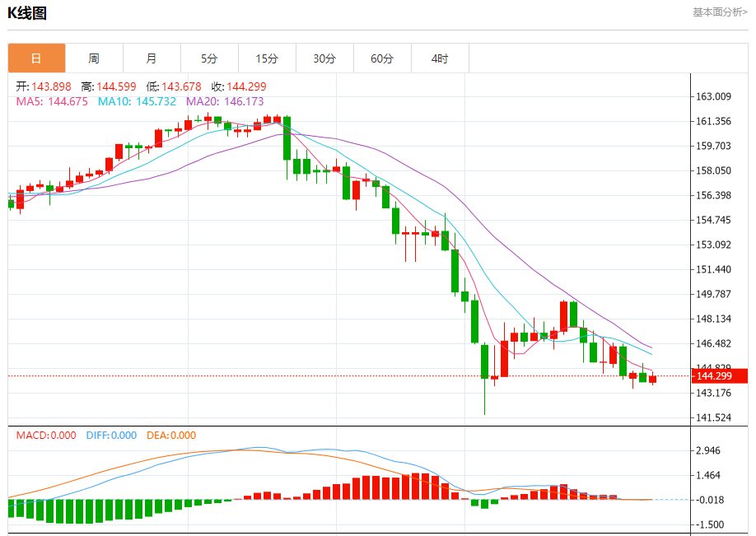Image resolution: width=756 pixels, height=536 pixels.
Task: Click the MACD:0.000 label
Action: click(x=46, y=436)
